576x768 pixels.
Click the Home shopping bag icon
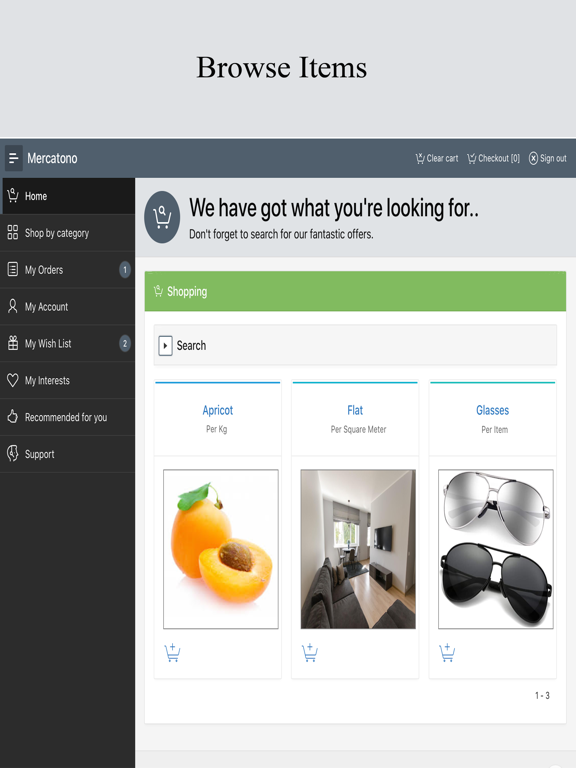click(13, 195)
